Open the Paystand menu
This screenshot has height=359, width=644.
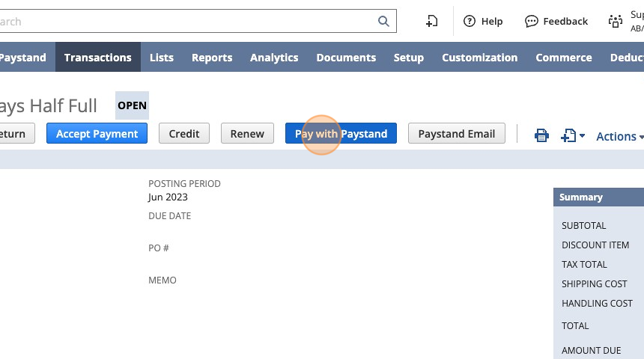pos(22,58)
